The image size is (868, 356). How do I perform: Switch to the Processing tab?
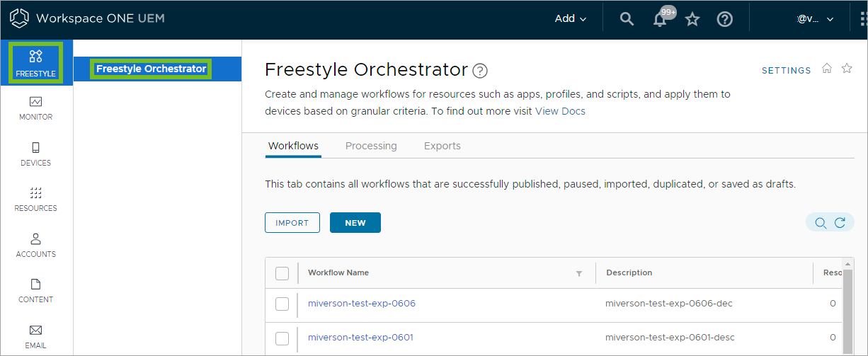pyautogui.click(x=371, y=146)
